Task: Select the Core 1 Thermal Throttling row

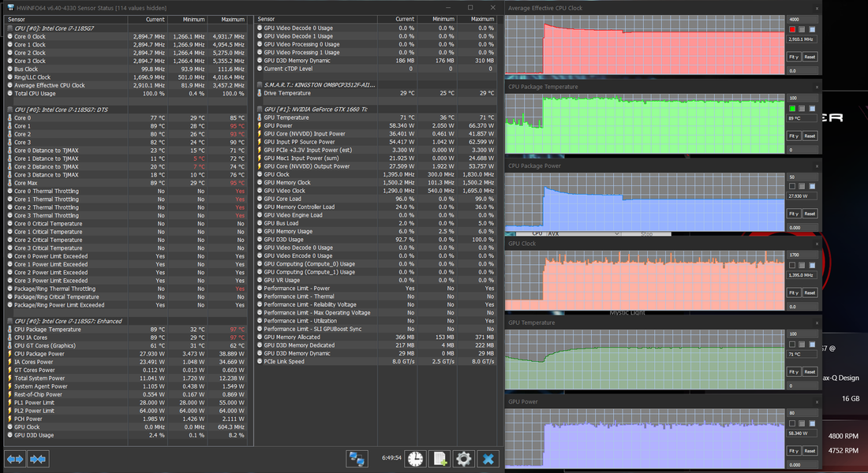Action: 127,199
